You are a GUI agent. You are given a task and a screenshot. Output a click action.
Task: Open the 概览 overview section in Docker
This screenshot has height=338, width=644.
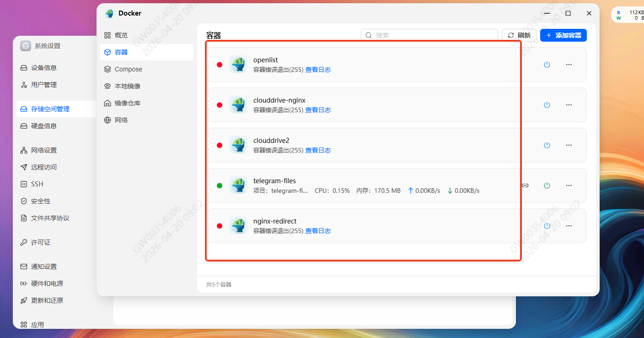tap(147, 35)
